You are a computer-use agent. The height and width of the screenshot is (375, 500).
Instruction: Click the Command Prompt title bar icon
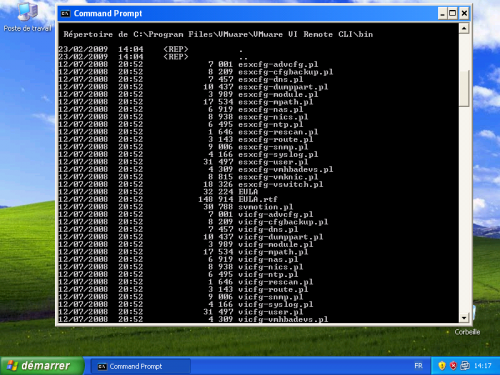tap(65, 14)
